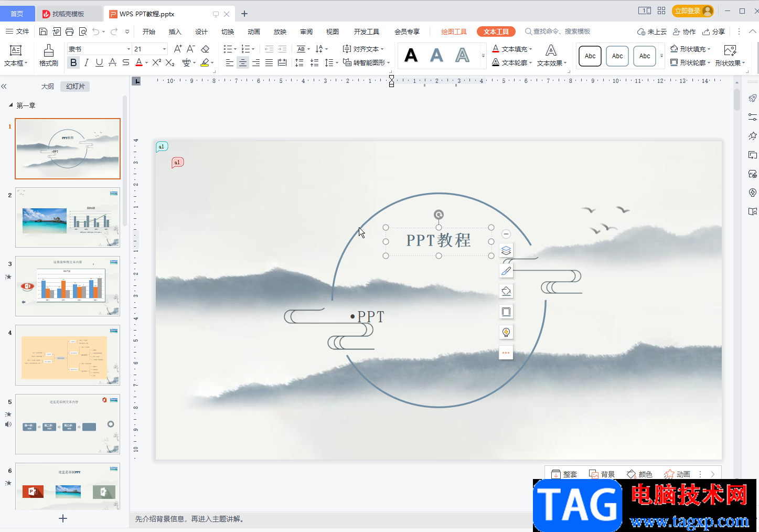Open the 动画 ribbon tab
Image resolution: width=759 pixels, height=532 pixels.
[253, 31]
